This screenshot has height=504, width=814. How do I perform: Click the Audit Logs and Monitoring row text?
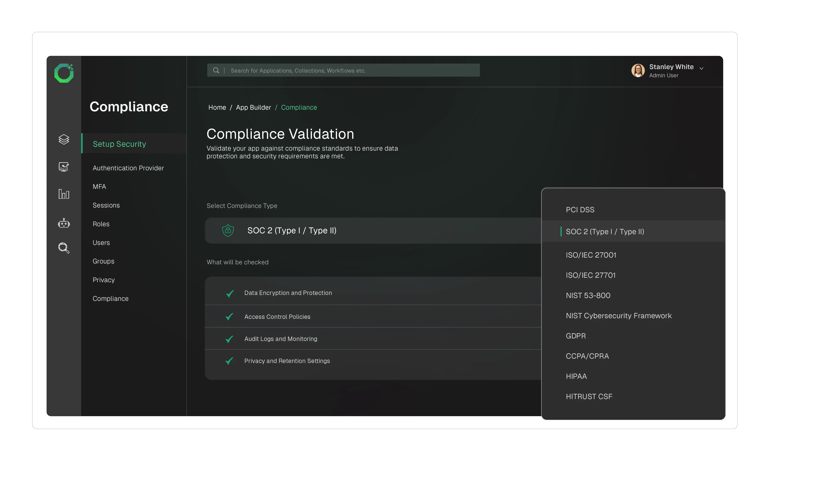click(x=281, y=339)
